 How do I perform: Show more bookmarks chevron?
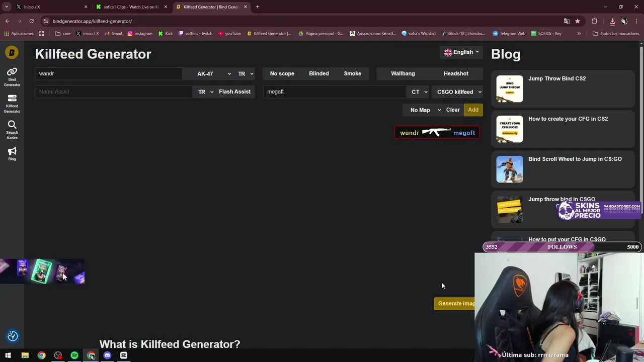tap(579, 34)
